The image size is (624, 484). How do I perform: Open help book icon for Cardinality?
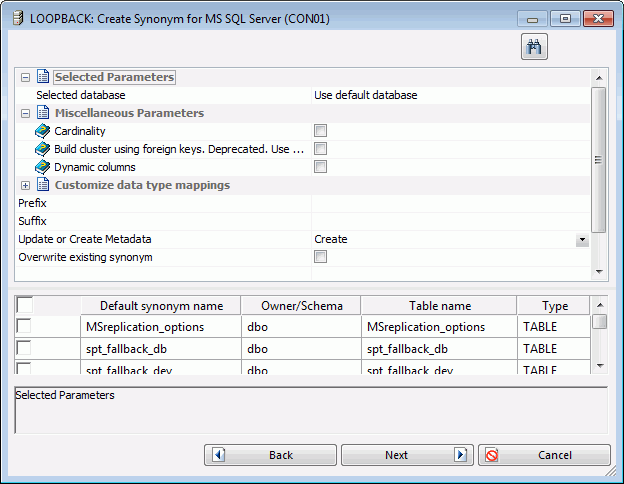click(43, 131)
